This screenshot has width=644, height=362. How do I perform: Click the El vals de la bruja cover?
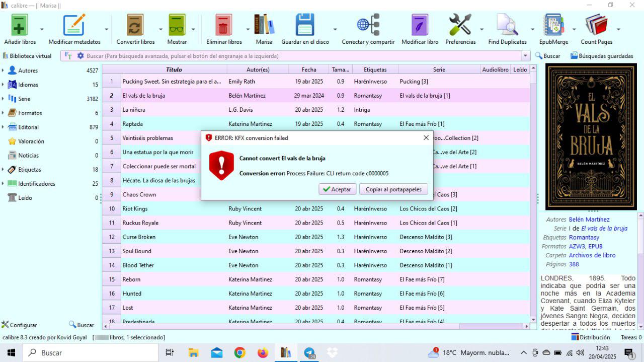(591, 137)
